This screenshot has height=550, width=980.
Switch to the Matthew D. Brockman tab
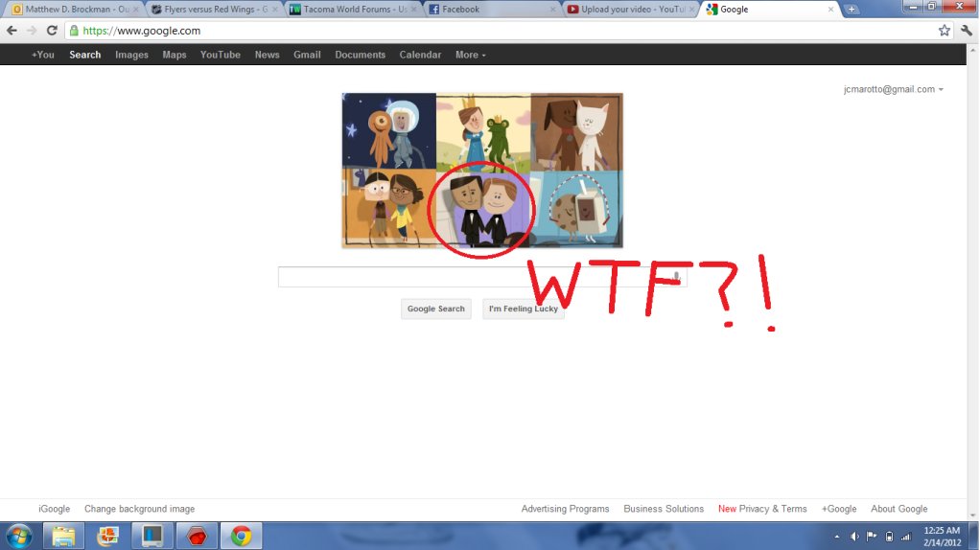pos(75,10)
